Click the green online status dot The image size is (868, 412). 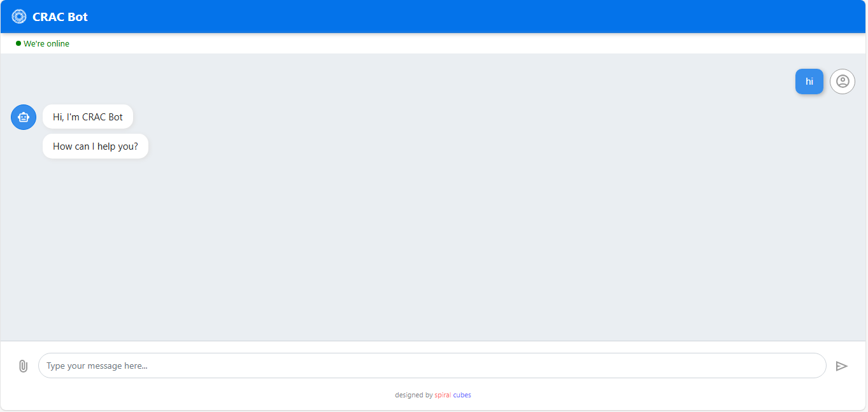18,43
